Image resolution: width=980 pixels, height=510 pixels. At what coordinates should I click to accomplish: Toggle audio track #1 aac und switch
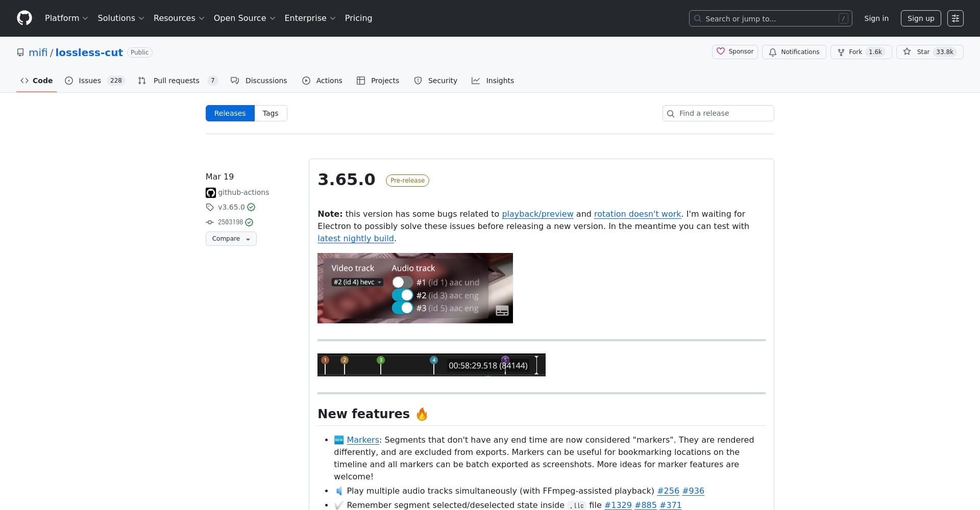click(x=402, y=283)
